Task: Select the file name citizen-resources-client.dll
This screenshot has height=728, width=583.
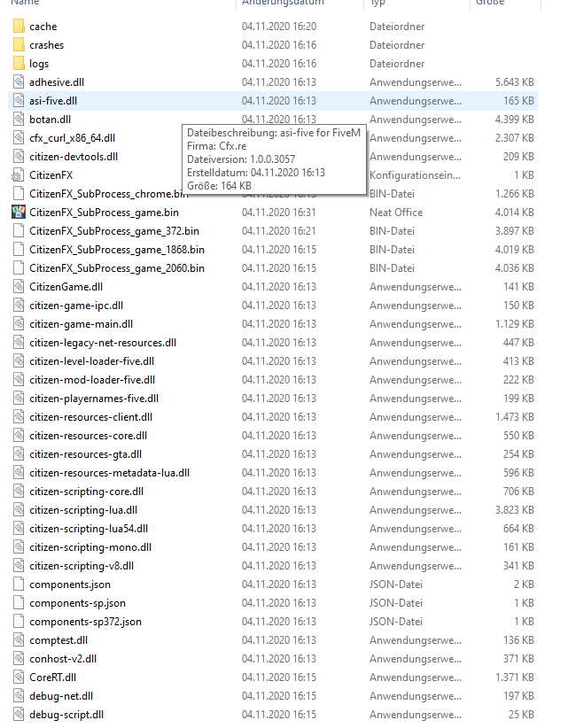Action: pos(90,417)
